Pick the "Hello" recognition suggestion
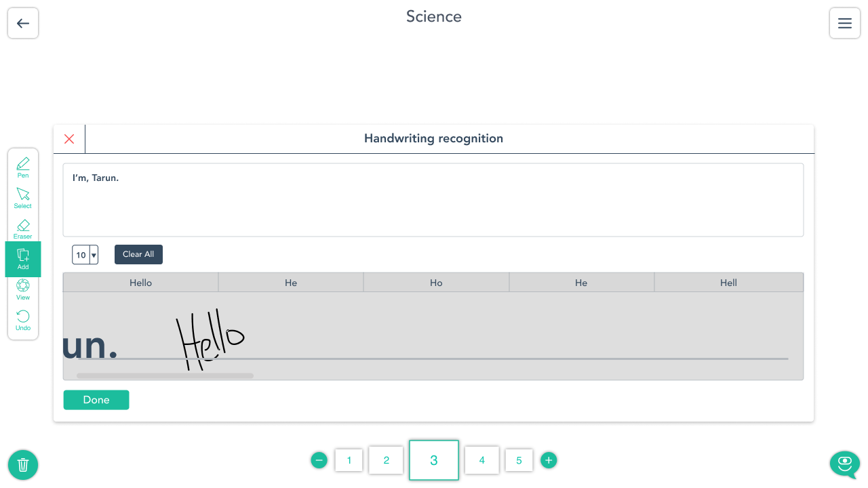The width and height of the screenshot is (868, 488). [x=141, y=283]
